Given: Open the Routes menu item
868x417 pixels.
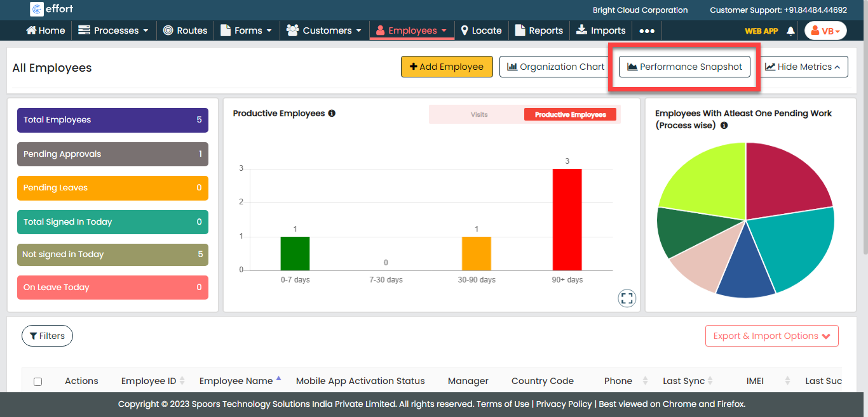Looking at the screenshot, I should tap(185, 30).
